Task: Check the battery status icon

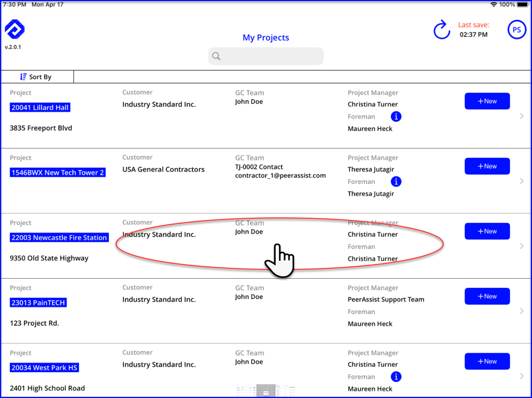Action: tap(523, 5)
